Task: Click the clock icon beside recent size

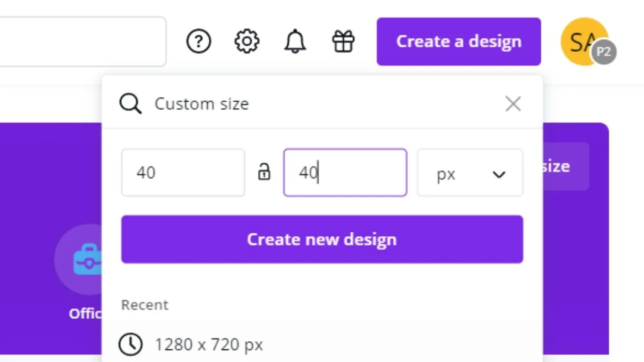Action: [130, 344]
